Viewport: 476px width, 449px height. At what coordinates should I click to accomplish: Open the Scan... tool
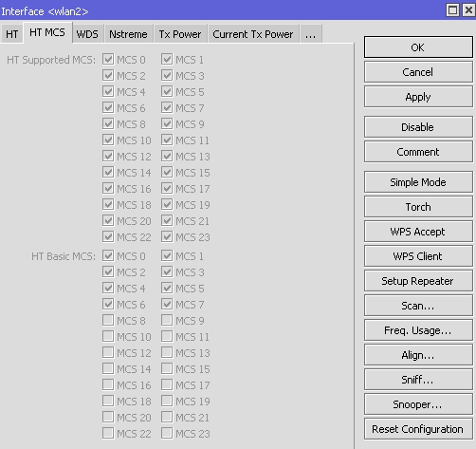[x=418, y=306]
